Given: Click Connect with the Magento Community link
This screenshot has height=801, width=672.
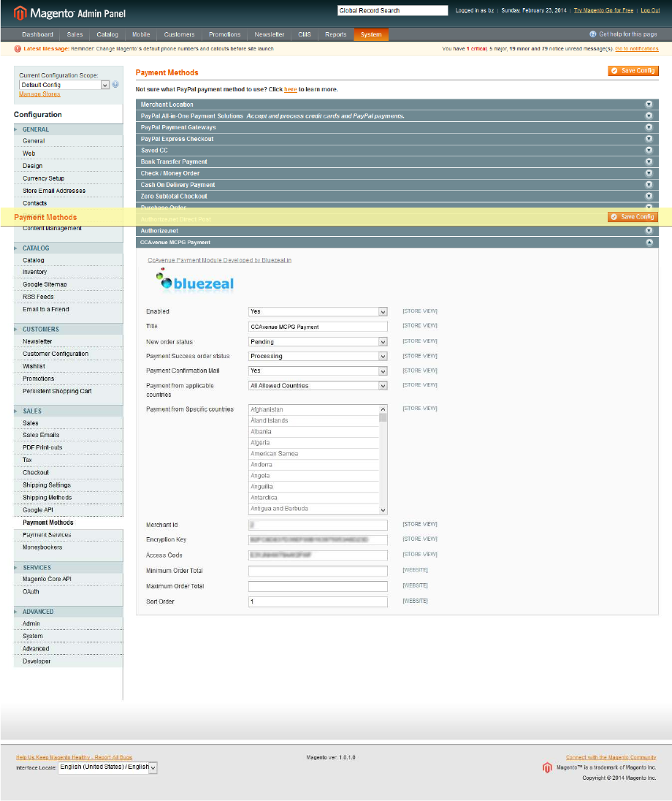Looking at the screenshot, I should (611, 757).
